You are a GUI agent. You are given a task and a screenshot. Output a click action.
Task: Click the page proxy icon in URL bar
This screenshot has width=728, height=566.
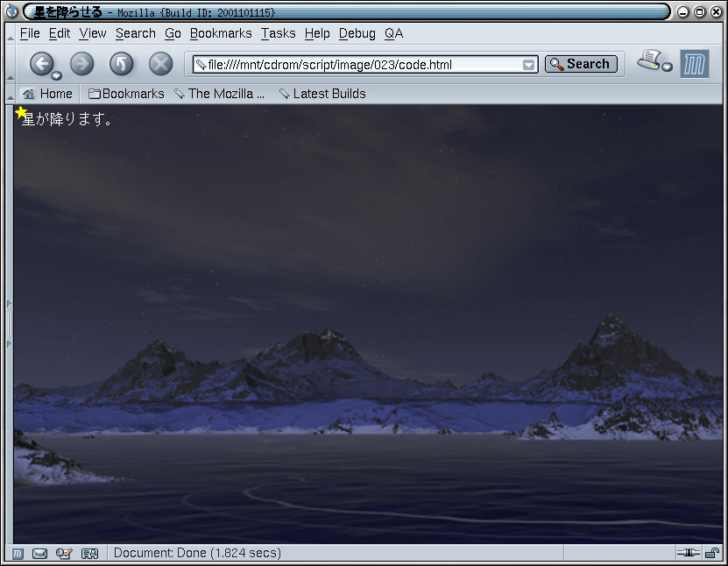201,65
